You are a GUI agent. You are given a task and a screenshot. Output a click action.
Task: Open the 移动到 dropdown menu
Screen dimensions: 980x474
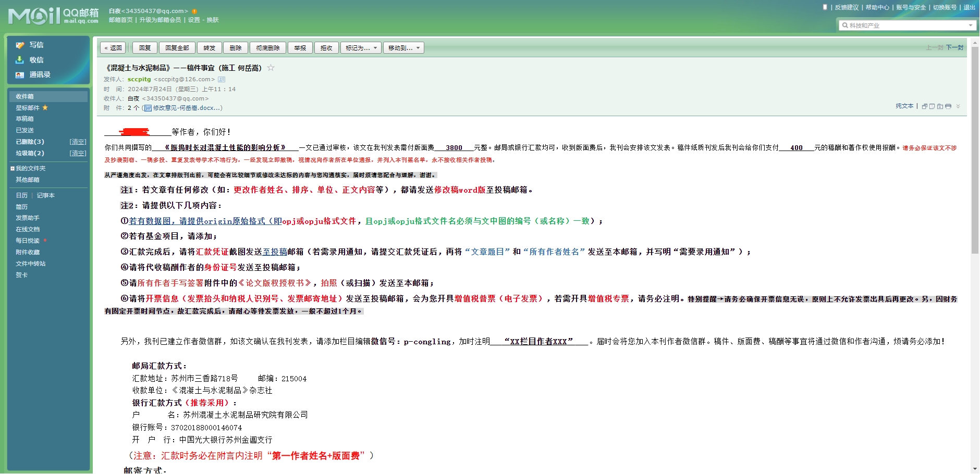(403, 48)
